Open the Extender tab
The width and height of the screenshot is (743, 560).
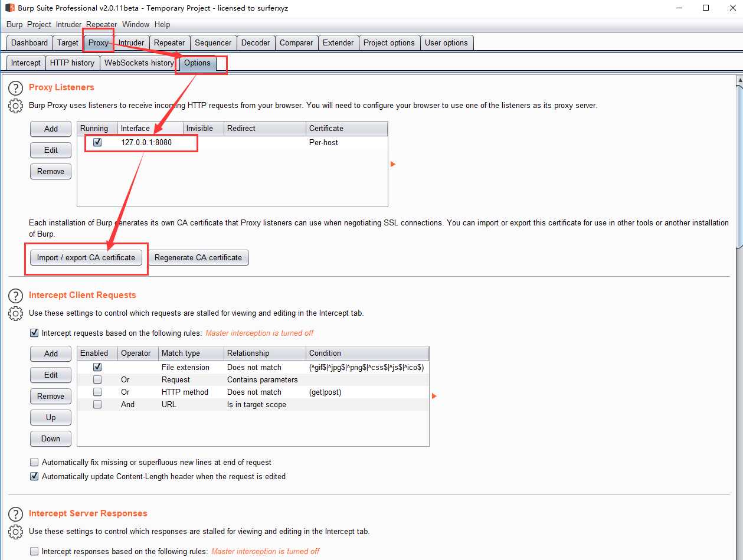point(338,42)
